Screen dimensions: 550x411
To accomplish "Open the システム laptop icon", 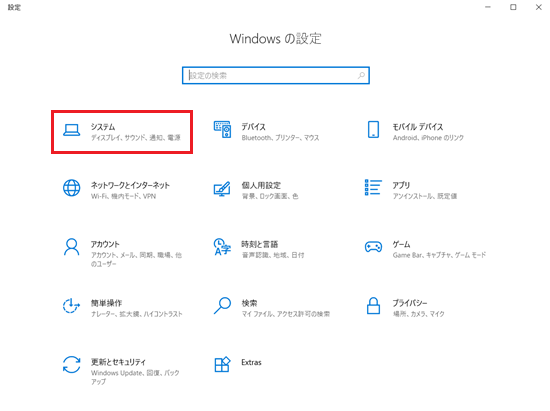I will (72, 130).
